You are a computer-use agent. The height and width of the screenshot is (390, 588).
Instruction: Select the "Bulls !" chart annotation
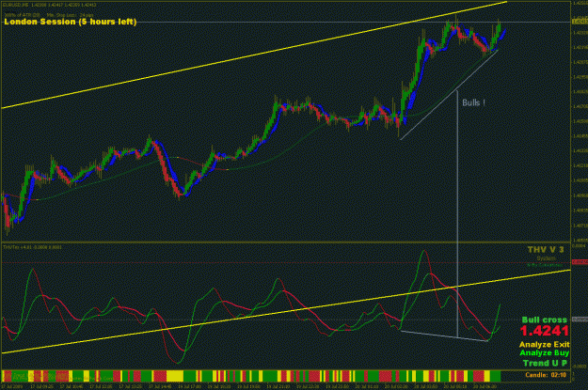[x=473, y=102]
